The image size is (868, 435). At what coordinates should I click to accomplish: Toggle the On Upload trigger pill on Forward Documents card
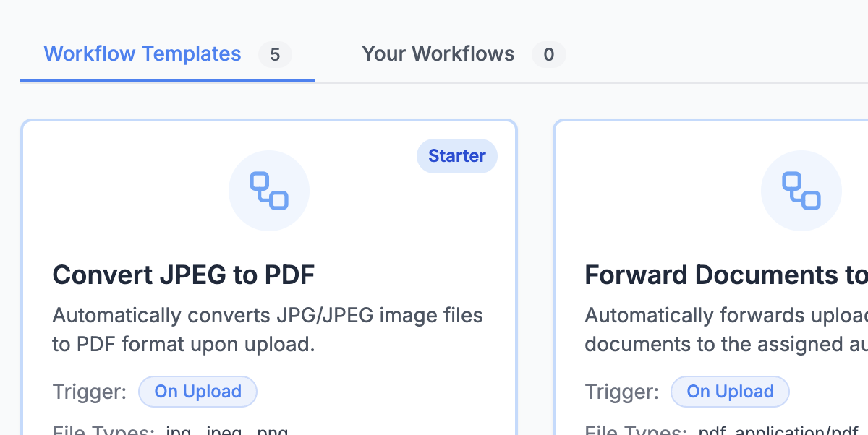point(730,391)
